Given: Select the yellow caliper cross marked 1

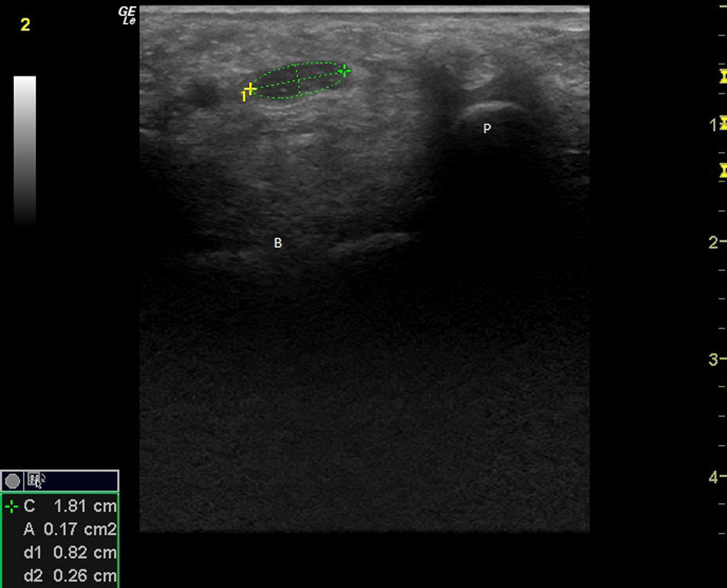Looking at the screenshot, I should coord(249,90).
